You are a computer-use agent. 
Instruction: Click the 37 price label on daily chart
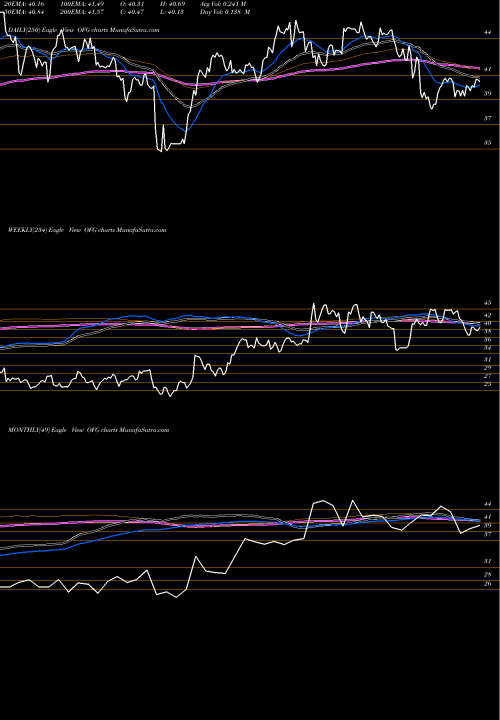[488, 118]
